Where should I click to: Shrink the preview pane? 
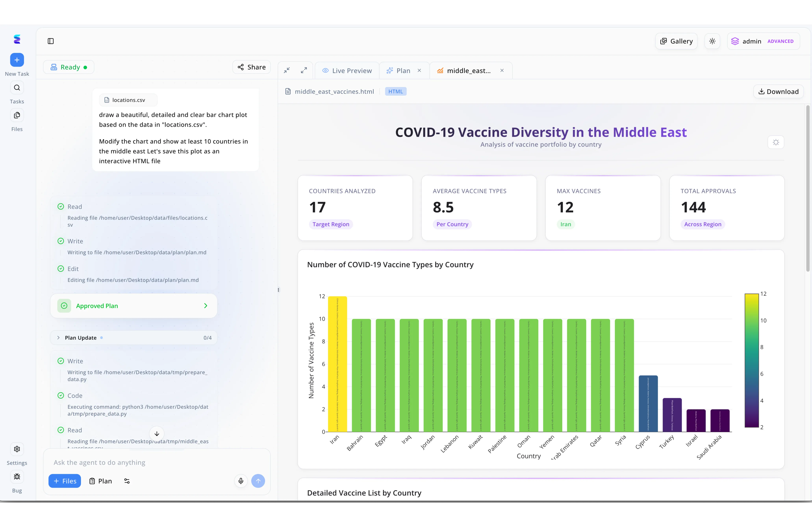click(287, 70)
